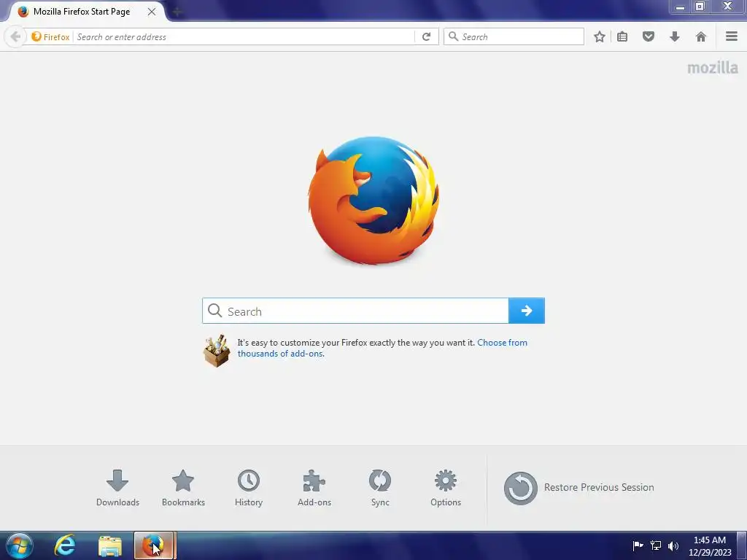Show your bookmarks list icon

click(622, 36)
